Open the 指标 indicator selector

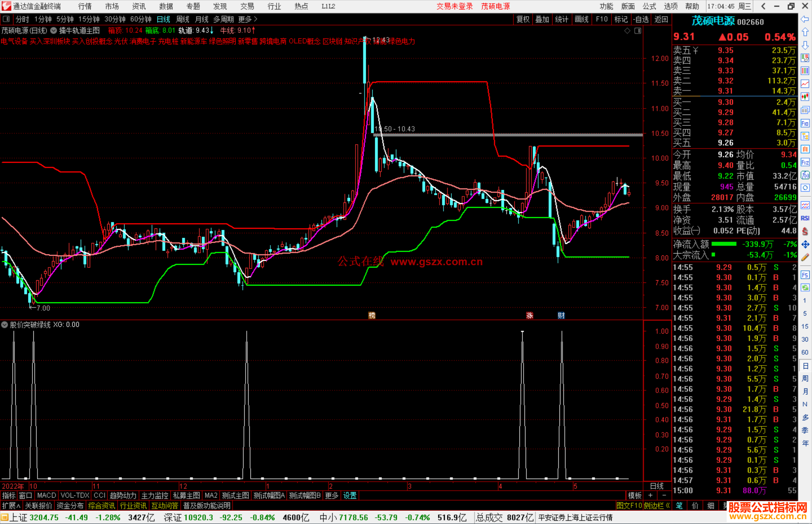(9, 495)
